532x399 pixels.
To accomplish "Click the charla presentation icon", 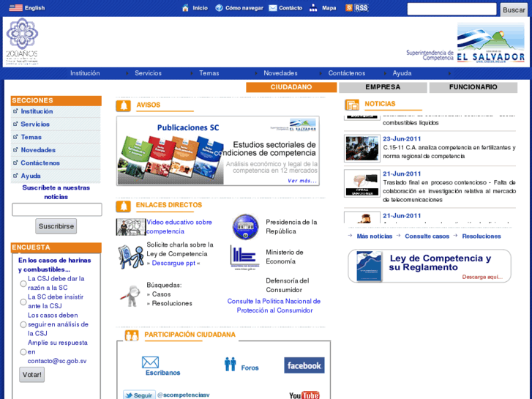I will [x=131, y=257].
